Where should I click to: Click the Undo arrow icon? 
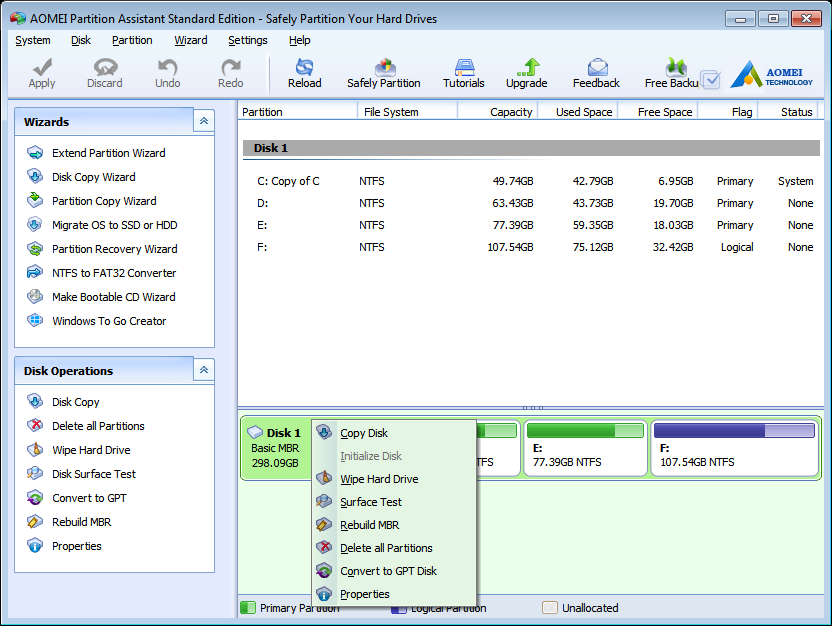tap(168, 67)
